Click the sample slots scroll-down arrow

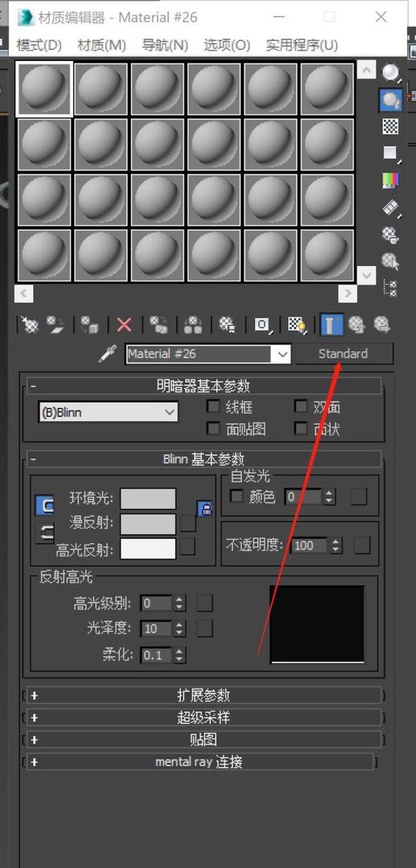tap(366, 275)
